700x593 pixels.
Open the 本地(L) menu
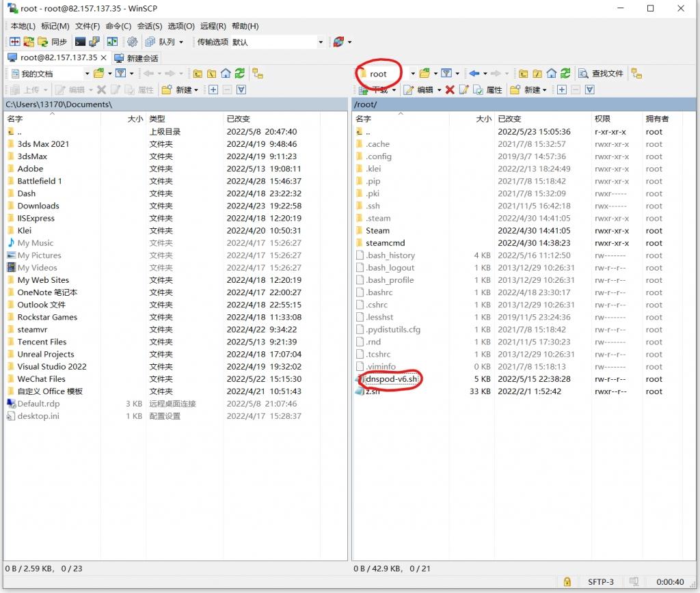tap(23, 26)
